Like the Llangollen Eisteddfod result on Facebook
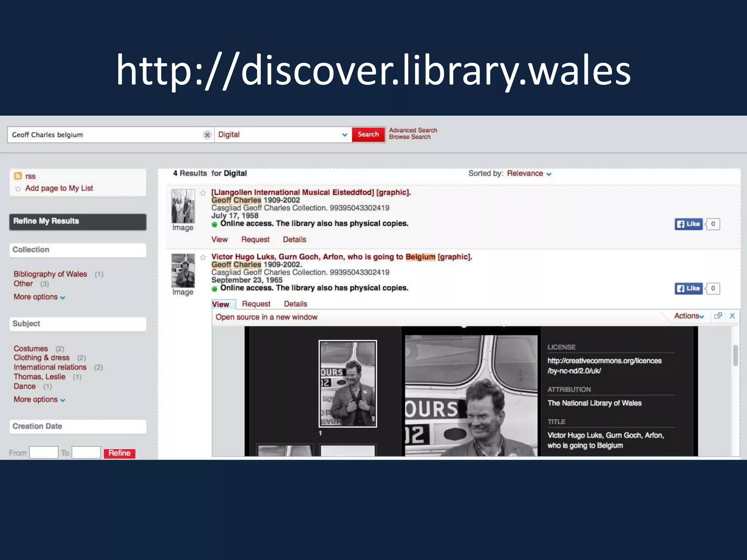This screenshot has width=747, height=560. [688, 224]
